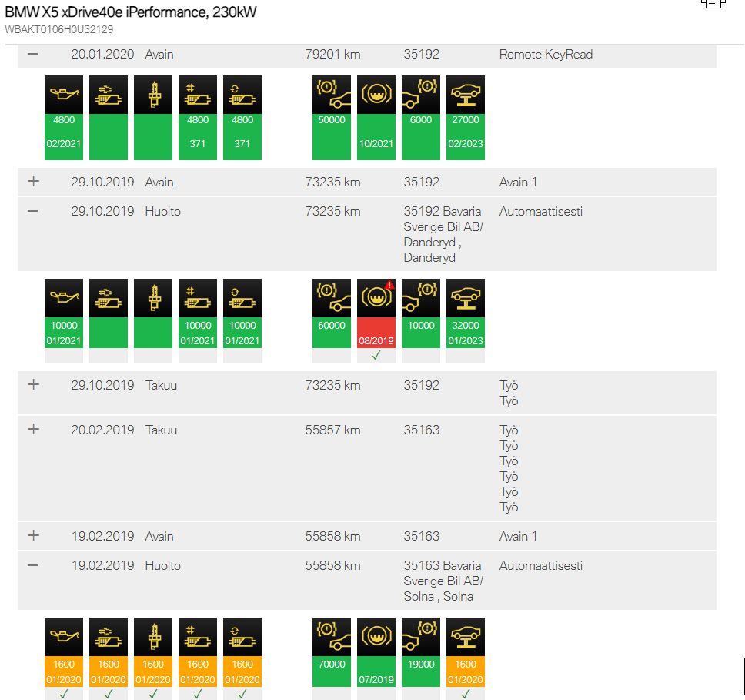745x700 pixels.
Task: Click spark plug icon in 20.01.2020 record
Action: (153, 95)
